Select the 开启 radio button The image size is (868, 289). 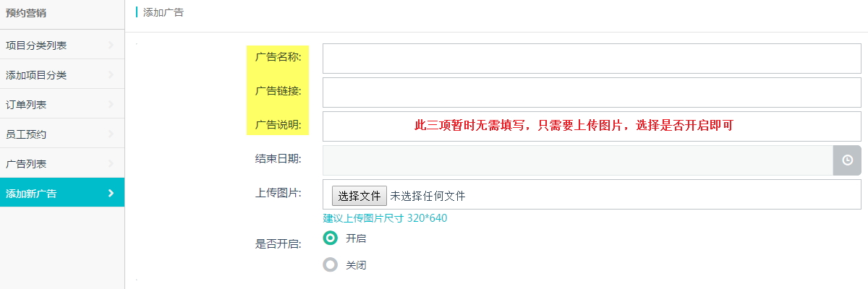pyautogui.click(x=331, y=238)
